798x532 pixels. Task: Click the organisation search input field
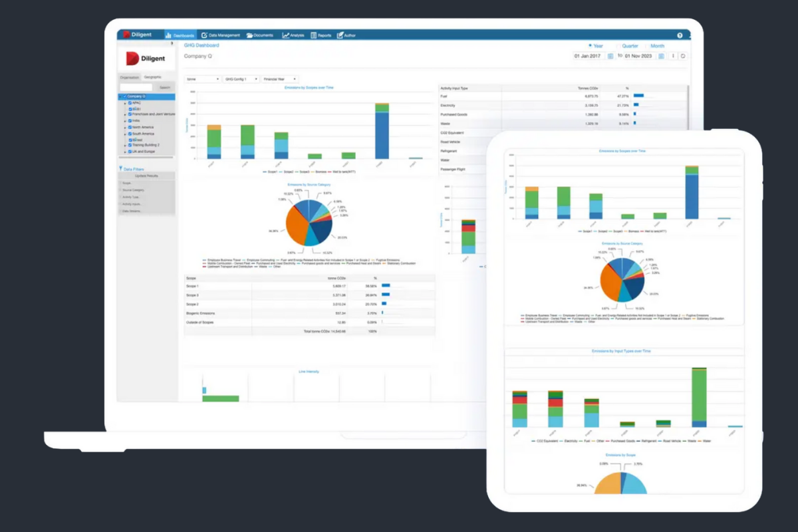(136, 87)
